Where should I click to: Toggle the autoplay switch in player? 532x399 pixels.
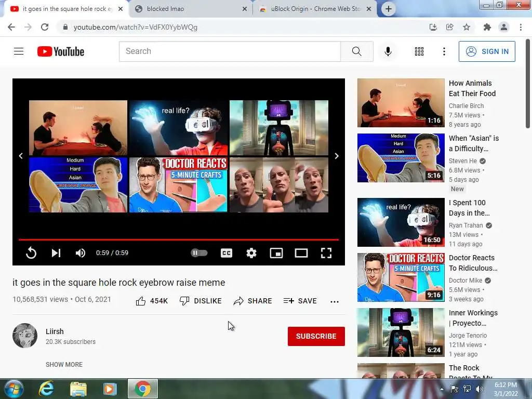[199, 253]
